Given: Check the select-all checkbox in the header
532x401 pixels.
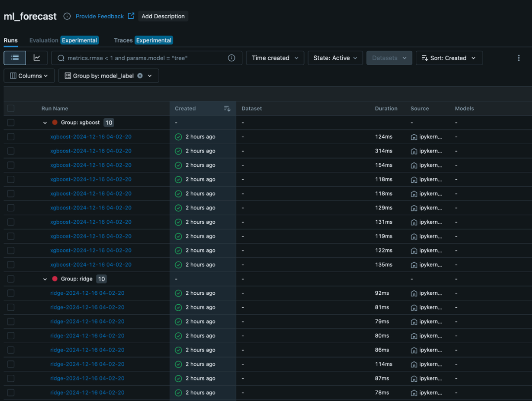Looking at the screenshot, I should (x=10, y=108).
